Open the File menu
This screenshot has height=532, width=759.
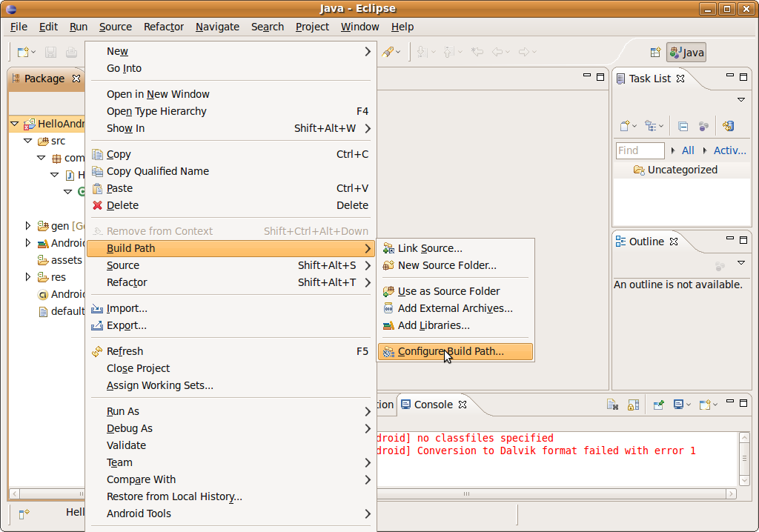(19, 27)
